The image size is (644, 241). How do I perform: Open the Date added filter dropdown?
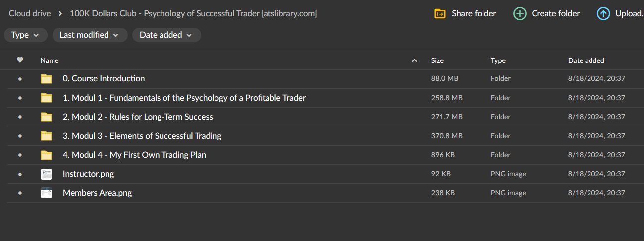click(166, 35)
